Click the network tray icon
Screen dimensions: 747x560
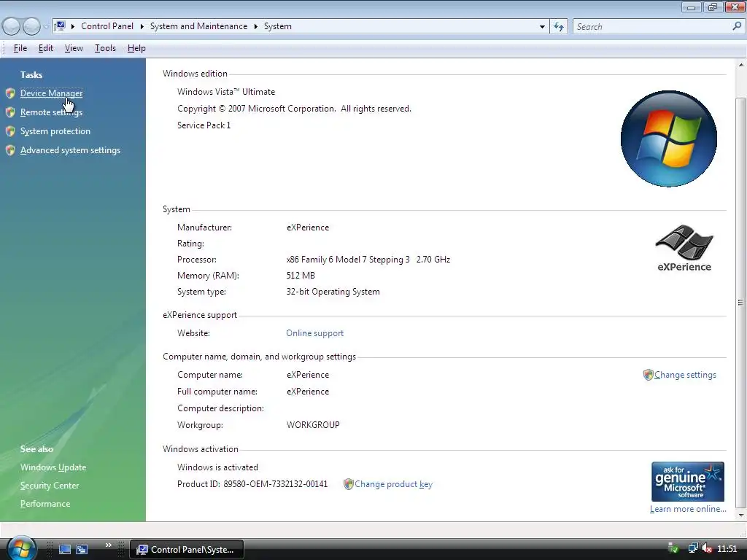pyautogui.click(x=692, y=549)
